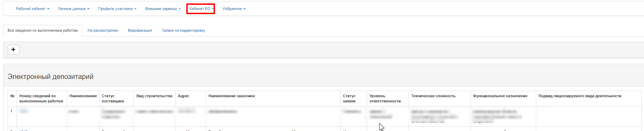The height and width of the screenshot is (131, 644).
Task: Click the Техническая сложность column header
Action: coord(433,96)
